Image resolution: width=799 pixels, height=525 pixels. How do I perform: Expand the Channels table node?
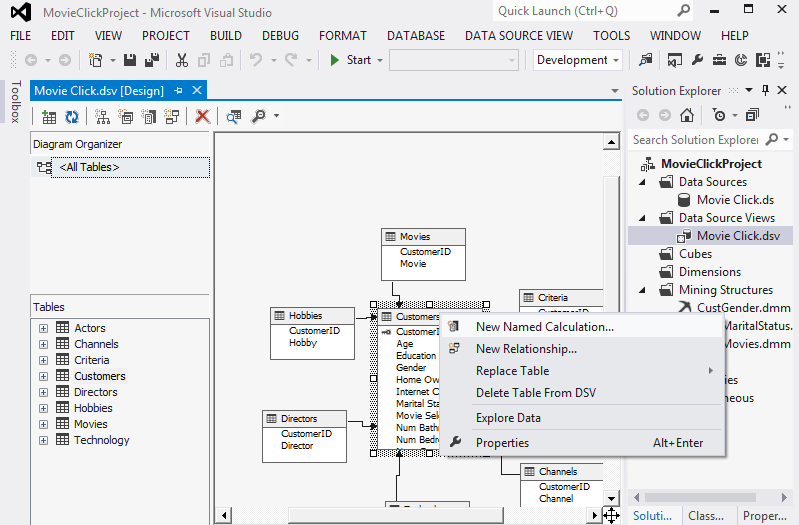coord(43,345)
